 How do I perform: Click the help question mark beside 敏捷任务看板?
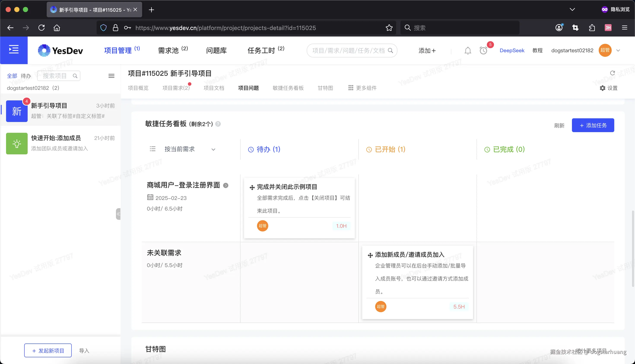click(218, 124)
